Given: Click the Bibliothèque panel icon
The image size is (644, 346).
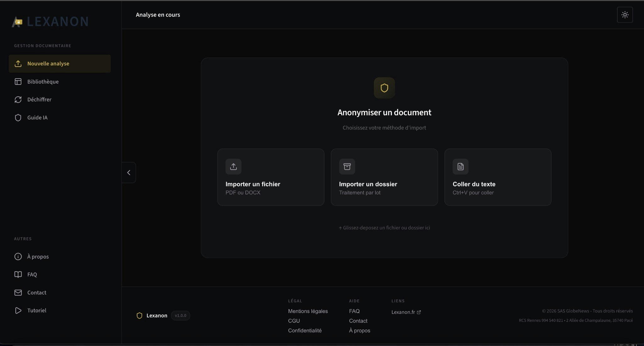Looking at the screenshot, I should (18, 81).
